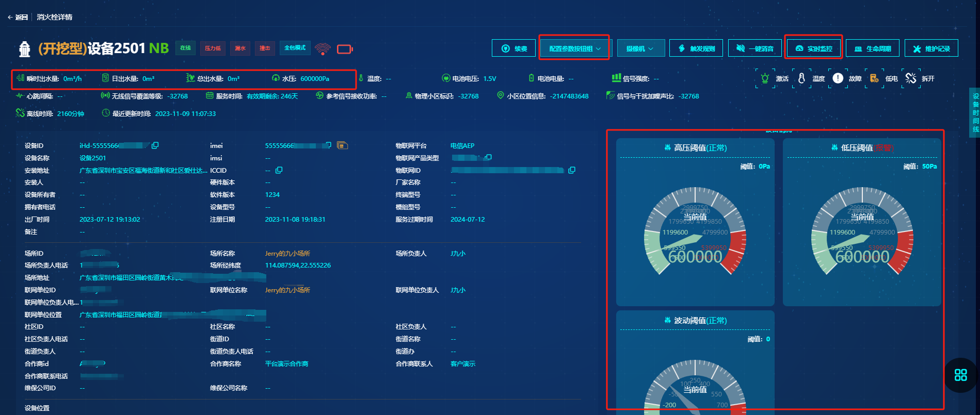Copy the 物联网产品类型 value with copy icon

(x=488, y=157)
